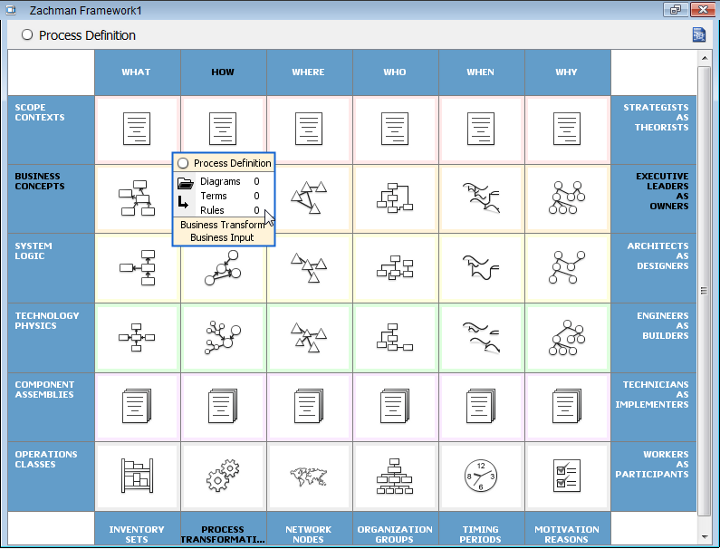Open Component Assemblies Where stacked pages icon
720x549 pixels.
(309, 406)
